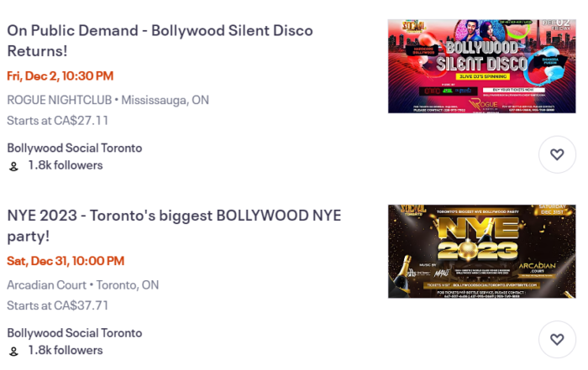588x370 pixels.
Task: Select the Fri, Dec 2, 10:30 PM date
Action: (60, 76)
